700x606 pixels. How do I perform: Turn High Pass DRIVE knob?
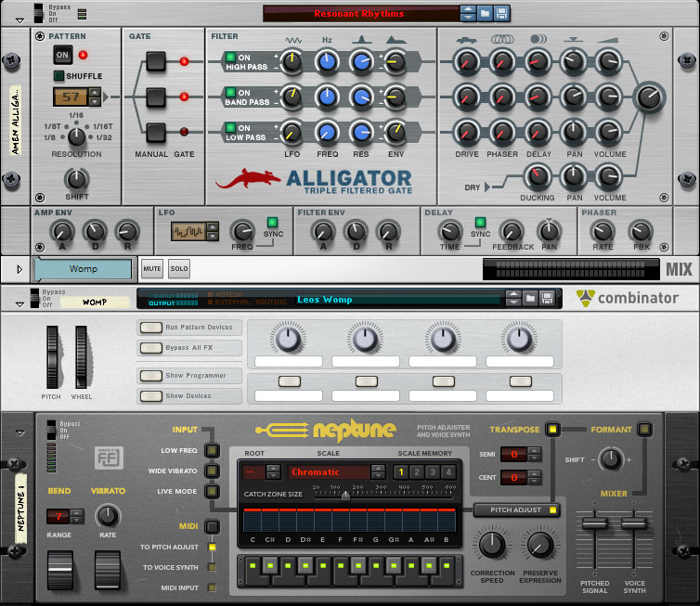click(467, 61)
